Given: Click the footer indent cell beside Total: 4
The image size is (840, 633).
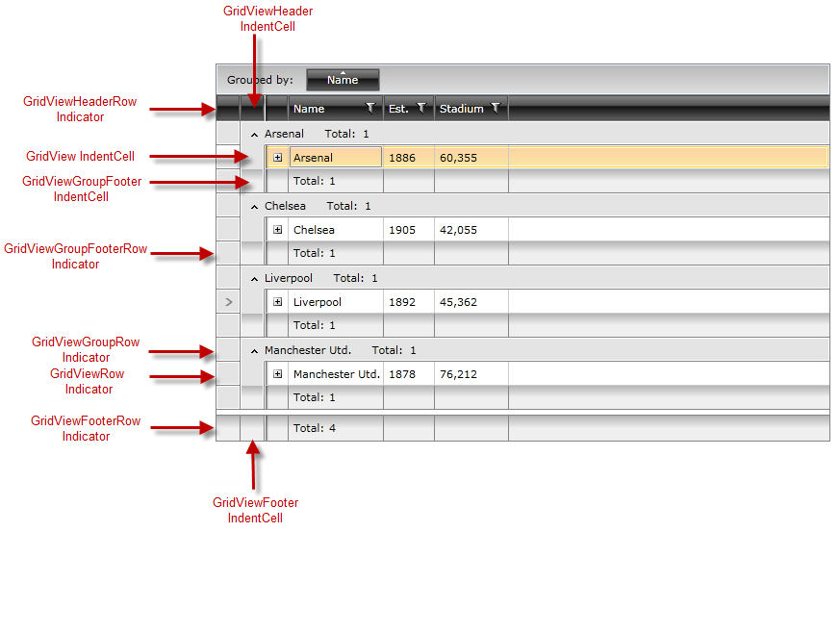Looking at the screenshot, I should (253, 427).
